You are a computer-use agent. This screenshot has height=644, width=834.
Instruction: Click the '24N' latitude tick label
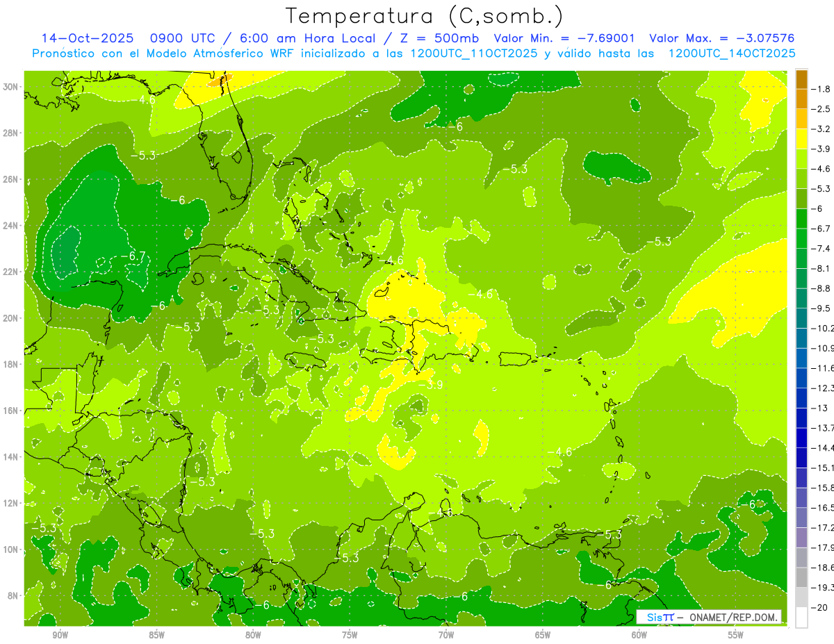(x=10, y=226)
